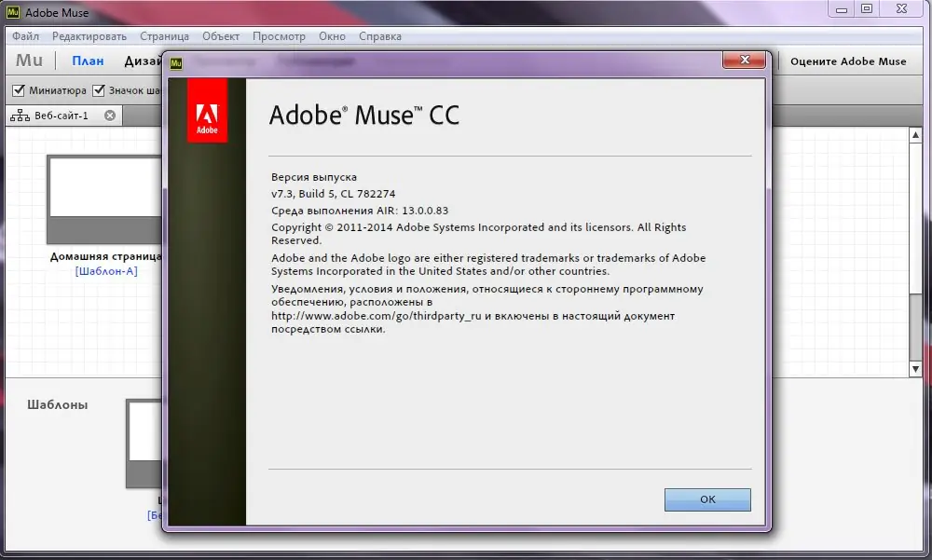932x560 pixels.
Task: Click the scroll-up arrow on the right scrollbar
Action: point(914,135)
